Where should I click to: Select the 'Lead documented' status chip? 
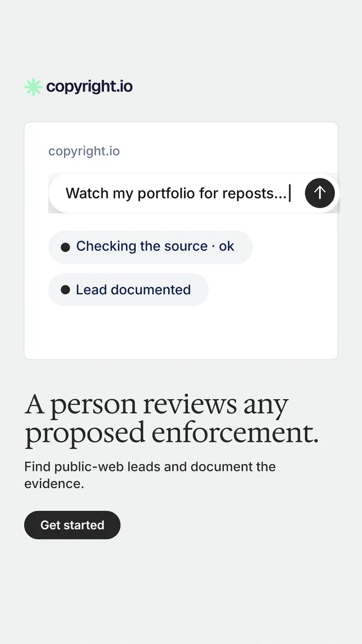pyautogui.click(x=128, y=290)
